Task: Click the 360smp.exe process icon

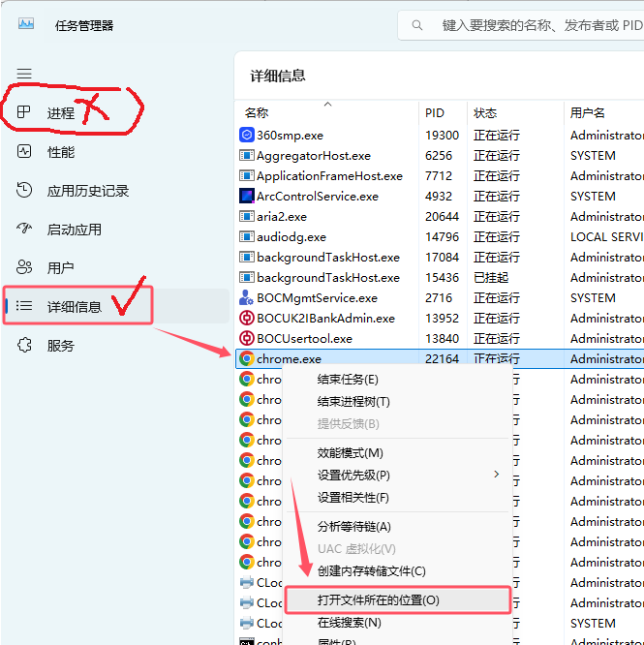Action: tap(247, 136)
